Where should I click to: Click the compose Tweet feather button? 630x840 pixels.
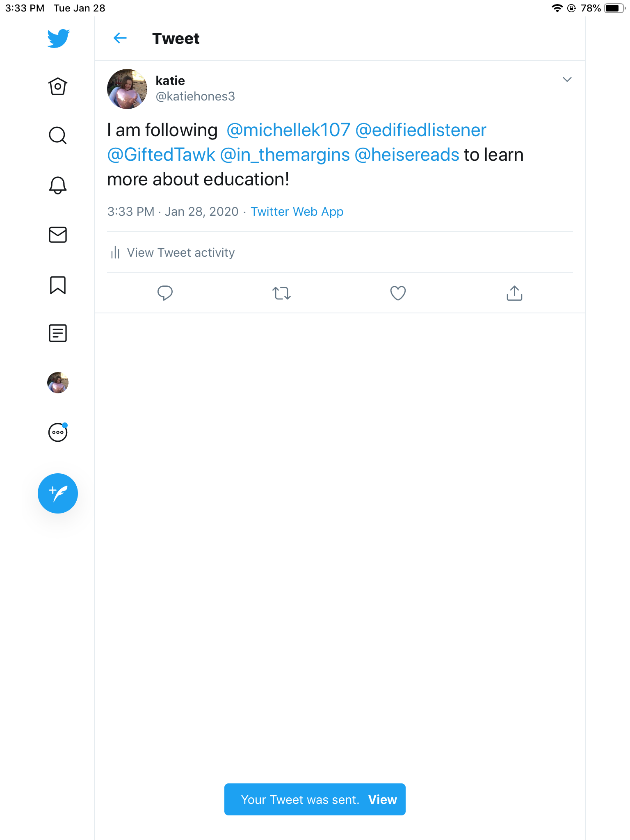[x=58, y=493]
